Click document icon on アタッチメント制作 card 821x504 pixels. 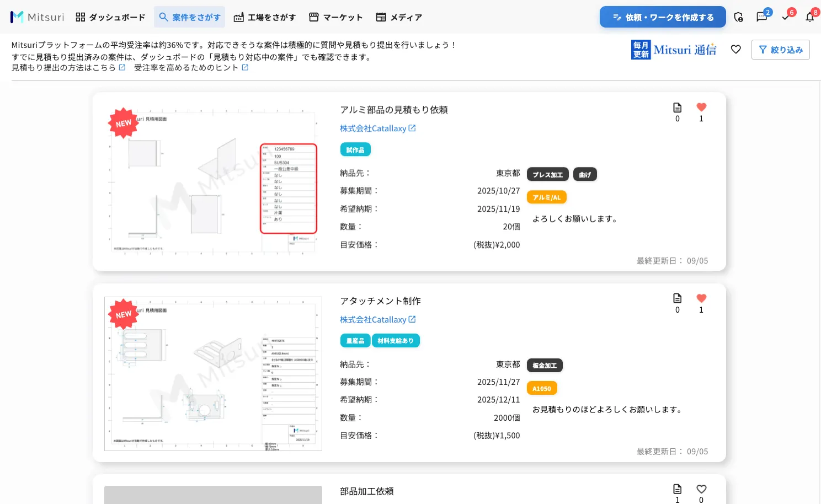(x=678, y=298)
